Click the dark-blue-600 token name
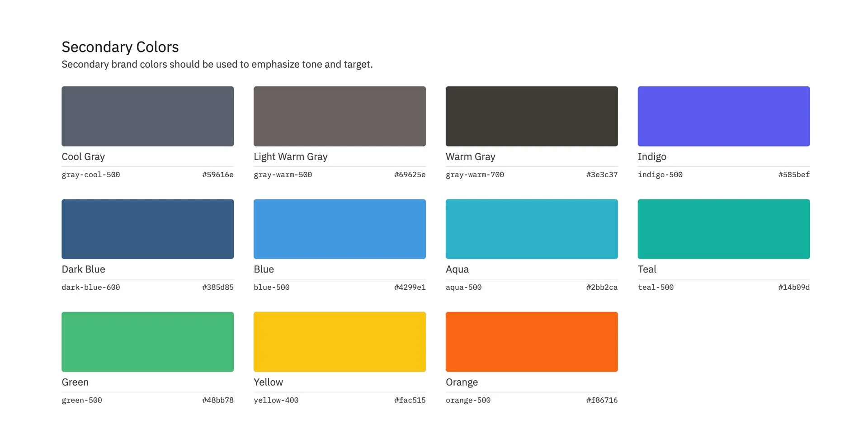The height and width of the screenshot is (434, 868). pyautogui.click(x=91, y=287)
